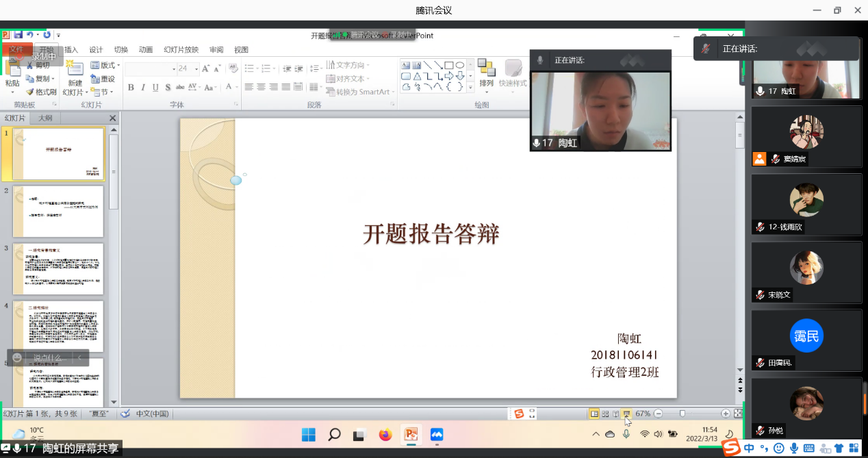
Task: Open the font size dropdown
Action: 196,68
